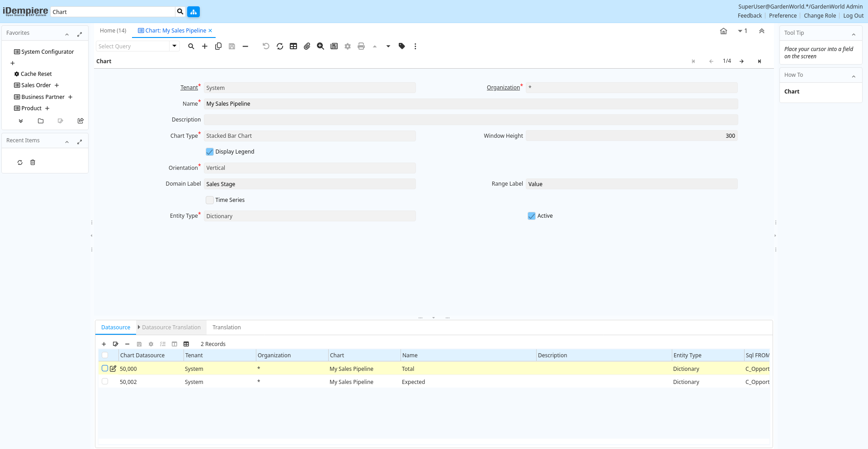This screenshot has height=449, width=868.
Task: Click the Description input field
Action: (x=471, y=120)
